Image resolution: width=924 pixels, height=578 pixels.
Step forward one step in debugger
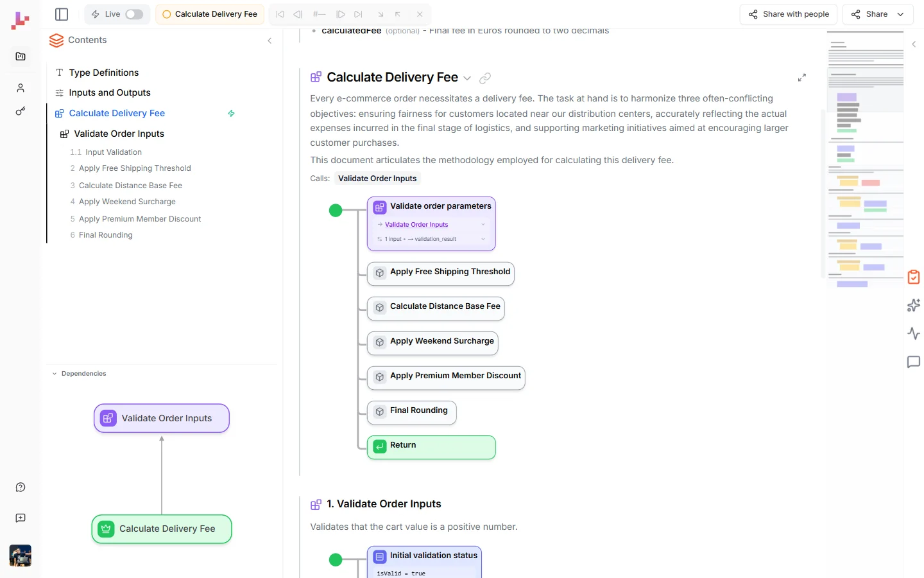(x=341, y=14)
